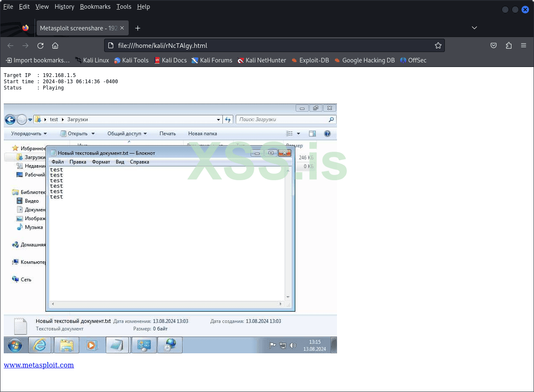Bookmark this page with the star
This screenshot has height=392, width=534.
tap(438, 45)
